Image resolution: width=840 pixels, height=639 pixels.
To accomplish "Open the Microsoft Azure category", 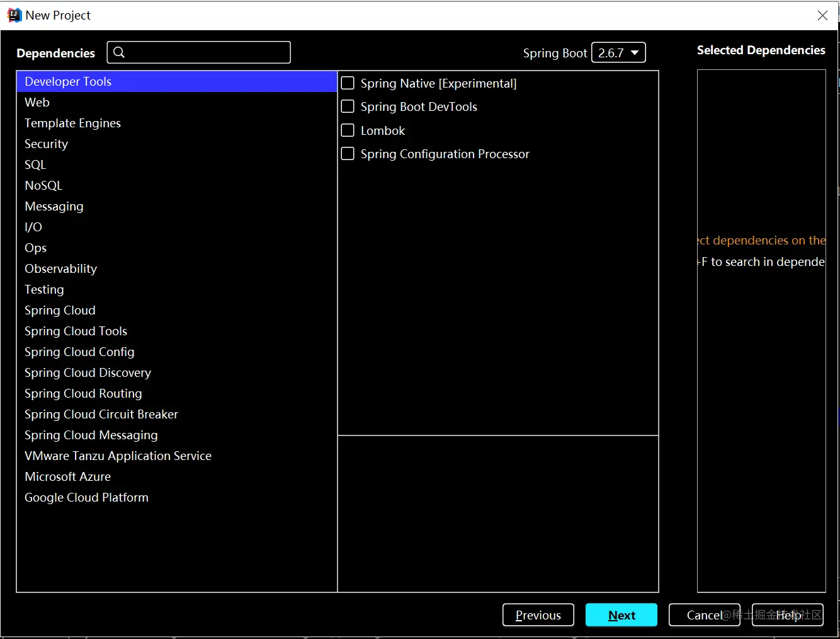I will [x=177, y=476].
